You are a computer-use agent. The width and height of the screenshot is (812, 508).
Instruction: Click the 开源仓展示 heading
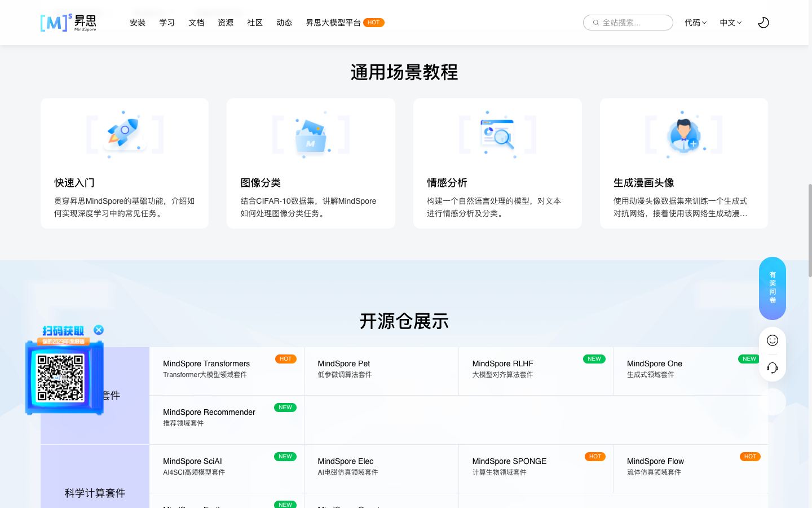(404, 321)
